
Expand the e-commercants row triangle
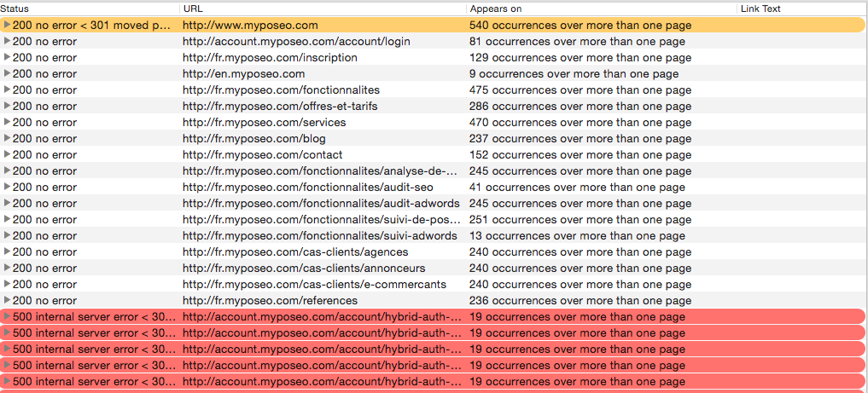coord(7,284)
